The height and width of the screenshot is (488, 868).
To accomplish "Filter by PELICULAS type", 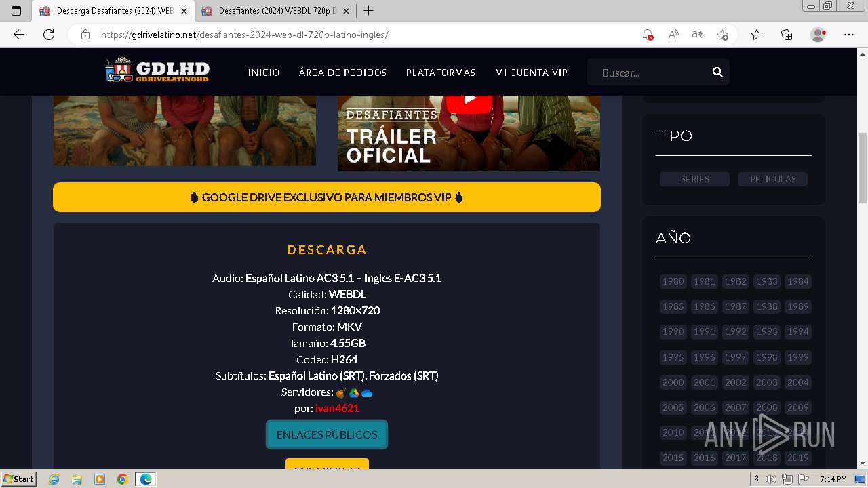I will [x=772, y=179].
